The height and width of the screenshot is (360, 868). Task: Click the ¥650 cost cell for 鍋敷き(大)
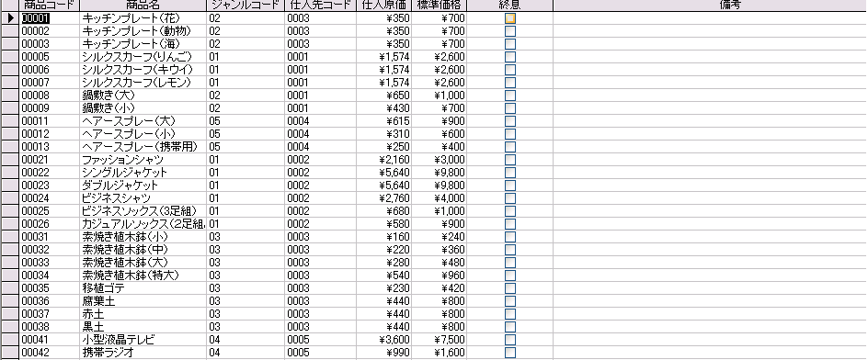(383, 96)
